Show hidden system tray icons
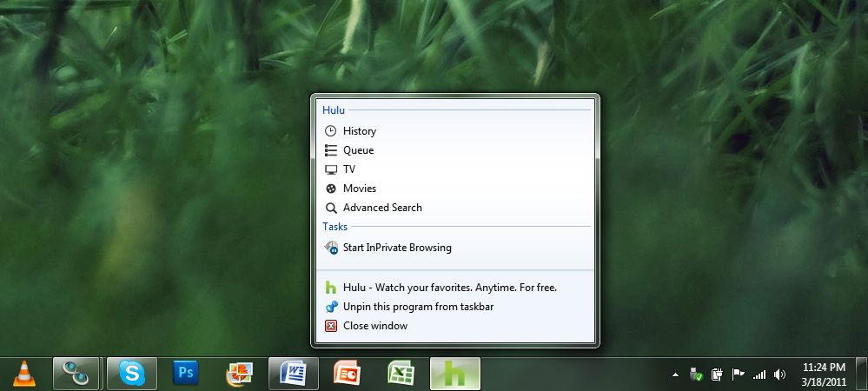The width and height of the screenshot is (868, 391). click(x=675, y=375)
